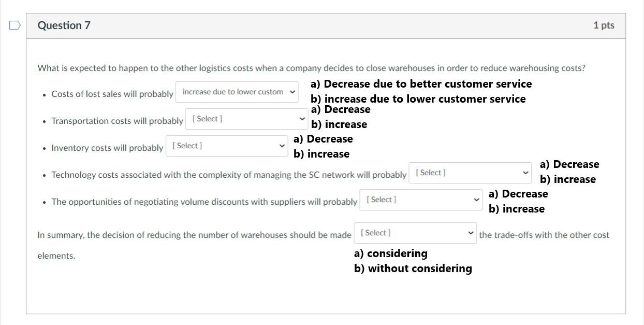Click the Technology costs SC network sentence
Screen dimensions: 644x325
click(229, 175)
